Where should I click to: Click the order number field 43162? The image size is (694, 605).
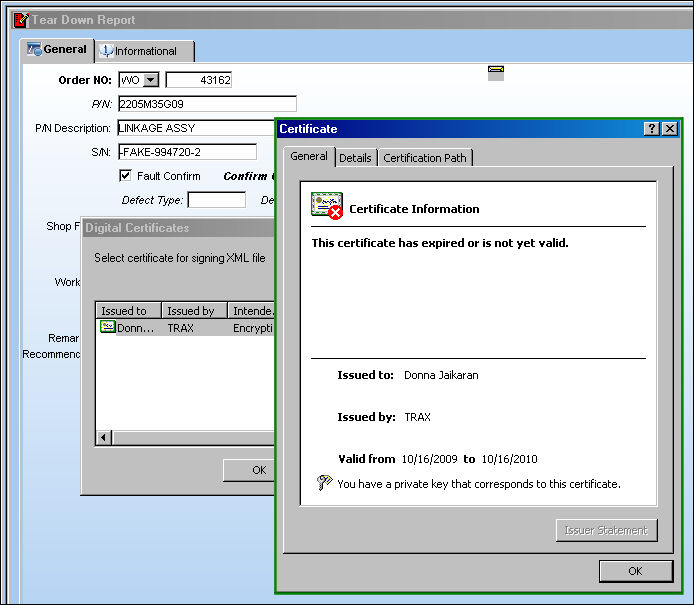(x=198, y=80)
